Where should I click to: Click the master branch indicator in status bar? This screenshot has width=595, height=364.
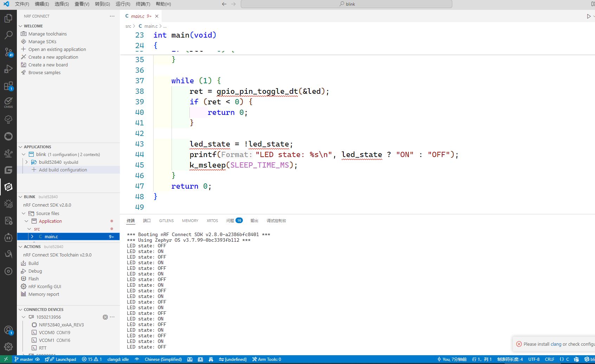pyautogui.click(x=24, y=359)
